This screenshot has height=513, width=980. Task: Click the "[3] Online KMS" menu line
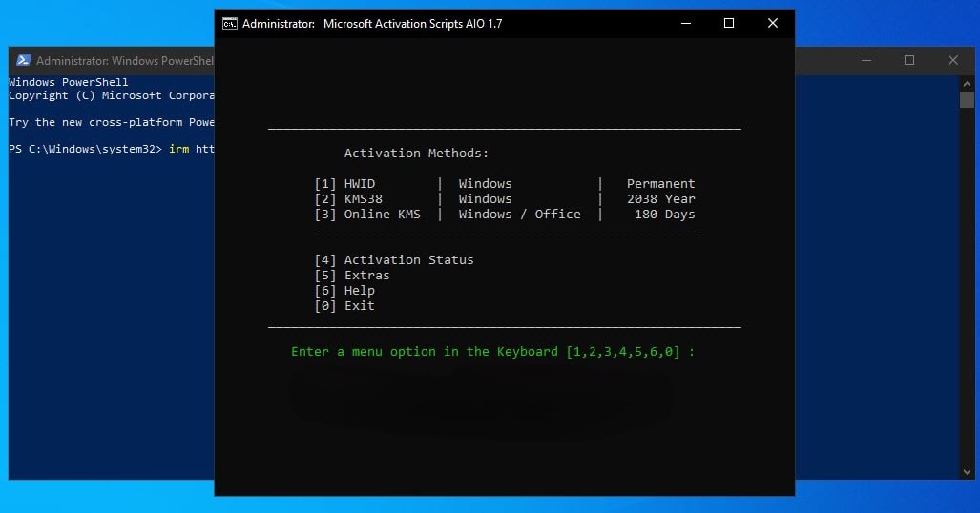(504, 215)
